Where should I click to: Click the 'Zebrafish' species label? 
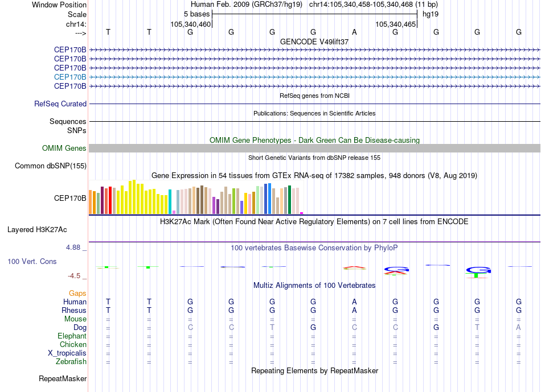coord(71,362)
